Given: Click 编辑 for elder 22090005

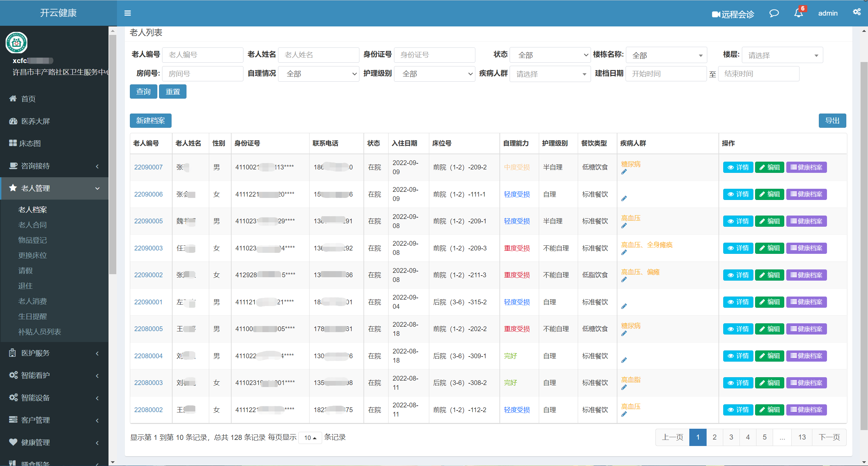Looking at the screenshot, I should 770,221.
